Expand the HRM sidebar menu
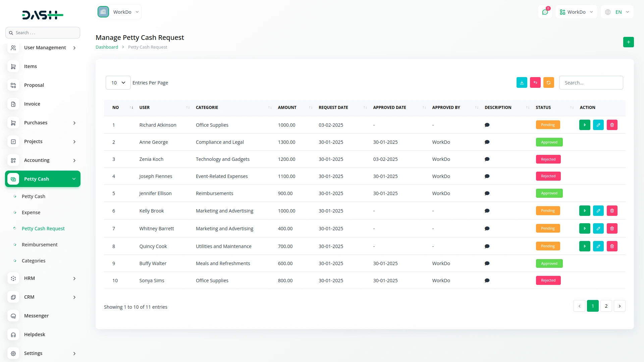Screen dimensions: 644x362 43,278
